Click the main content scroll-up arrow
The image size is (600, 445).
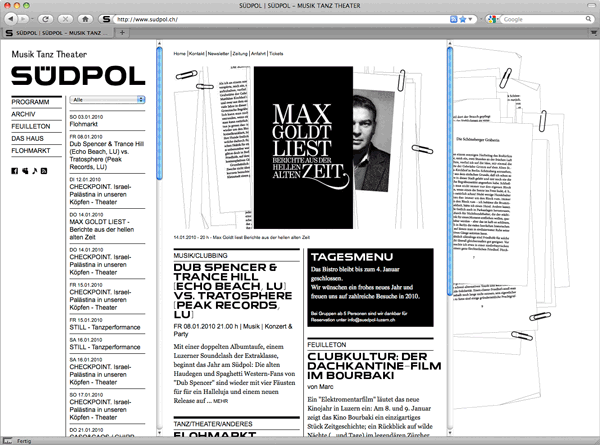tap(450, 43)
